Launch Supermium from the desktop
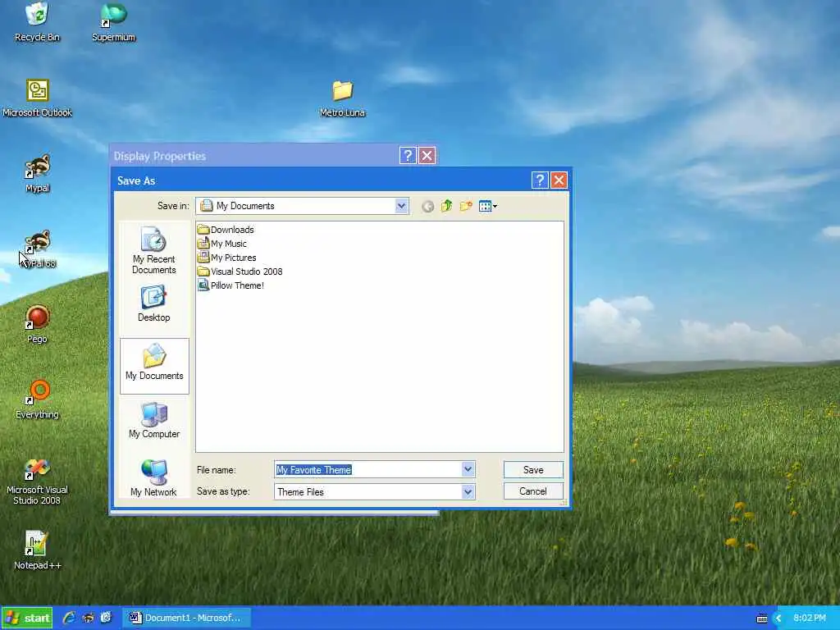This screenshot has height=630, width=840. [113, 21]
